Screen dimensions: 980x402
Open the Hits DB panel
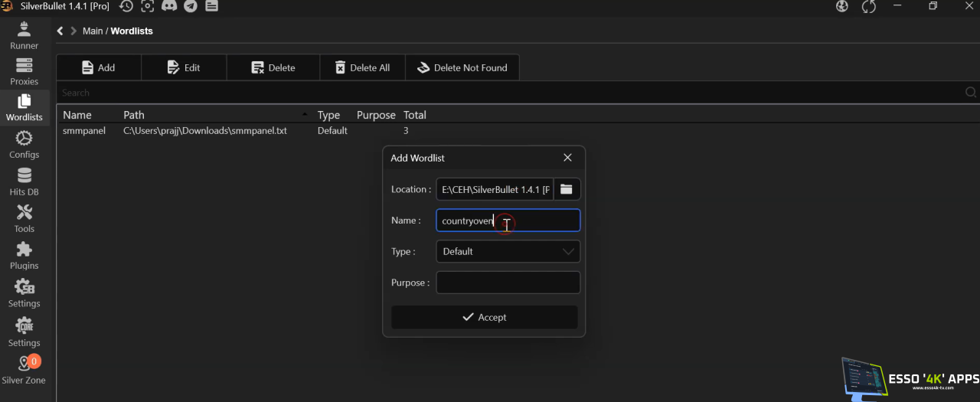pyautogui.click(x=24, y=181)
